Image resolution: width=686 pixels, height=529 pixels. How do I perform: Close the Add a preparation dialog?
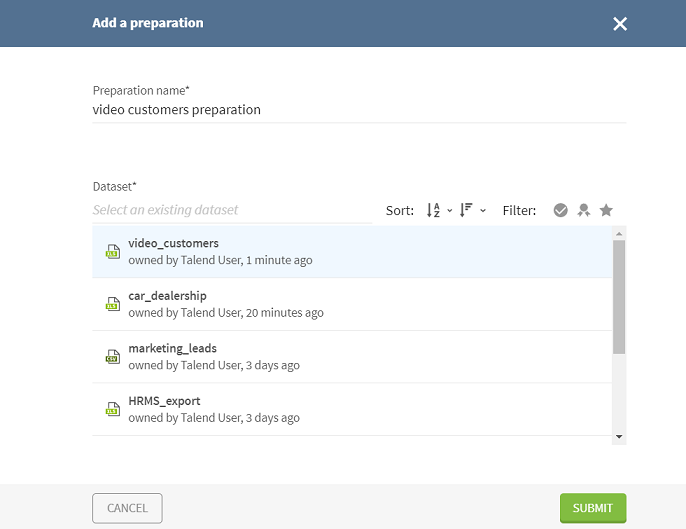click(620, 24)
